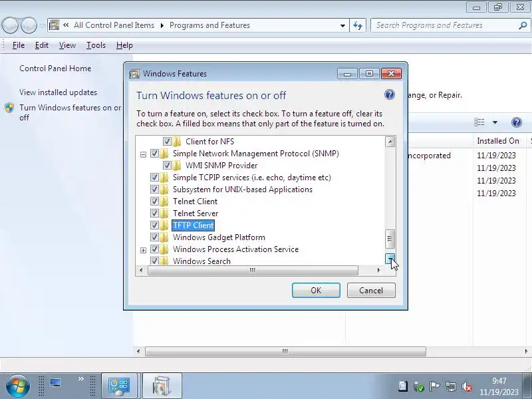Click the first system tray icon
This screenshot has width=532, height=399.
click(403, 386)
